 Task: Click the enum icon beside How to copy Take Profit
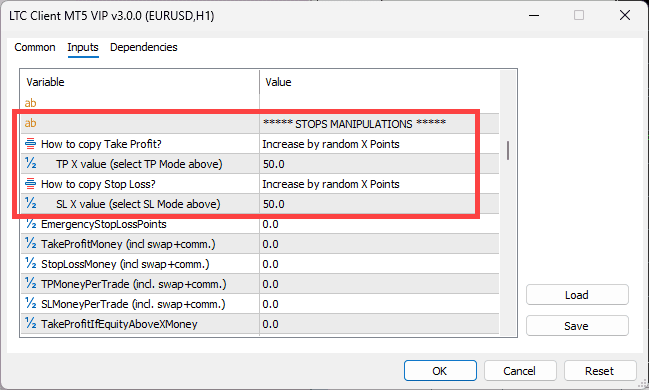pyautogui.click(x=31, y=144)
